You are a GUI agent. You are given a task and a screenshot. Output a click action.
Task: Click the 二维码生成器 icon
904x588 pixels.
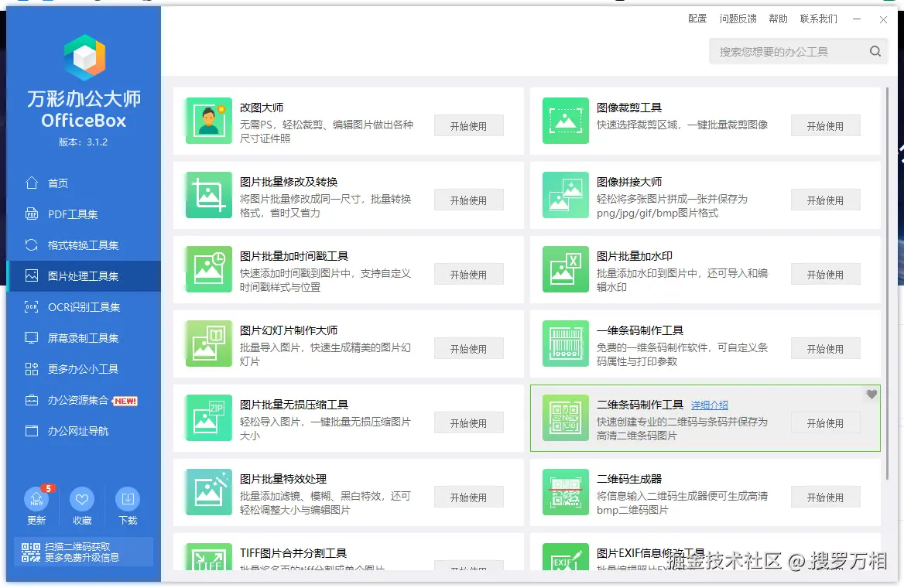point(566,492)
